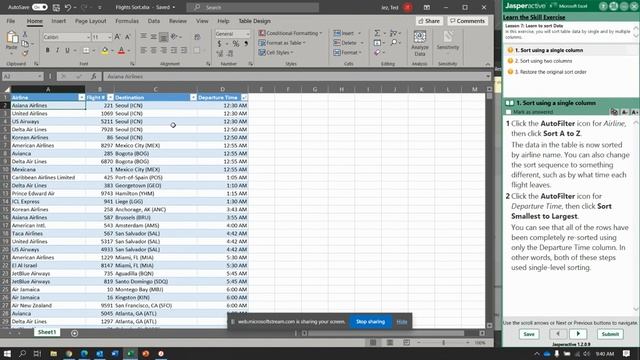
Task: Open Departure Time AutoFilter arrow
Action: tap(244, 98)
